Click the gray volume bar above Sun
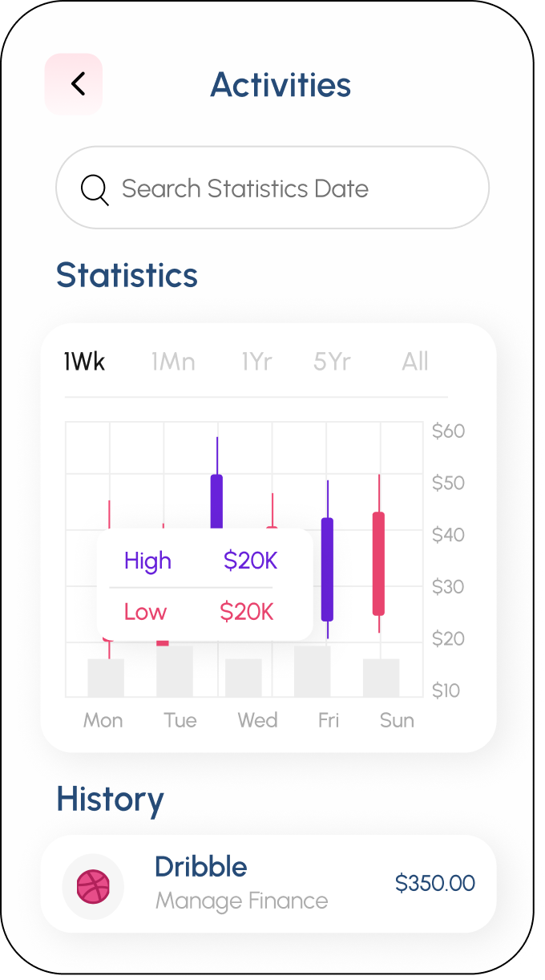545x980 pixels. 381,678
